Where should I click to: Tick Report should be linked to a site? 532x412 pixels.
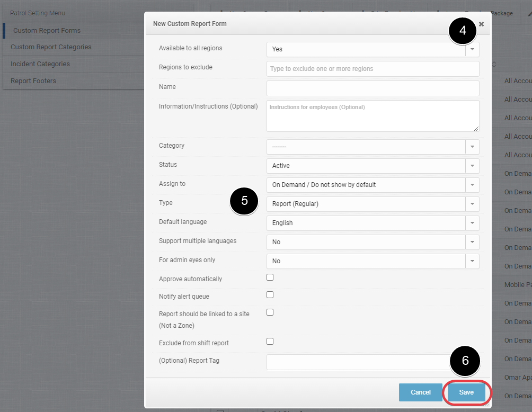(x=270, y=312)
